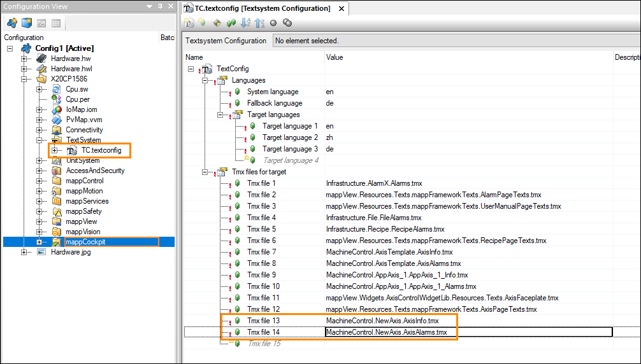641x364 pixels.
Task: Collapse the X20CP1586 tree node
Action: pos(25,79)
